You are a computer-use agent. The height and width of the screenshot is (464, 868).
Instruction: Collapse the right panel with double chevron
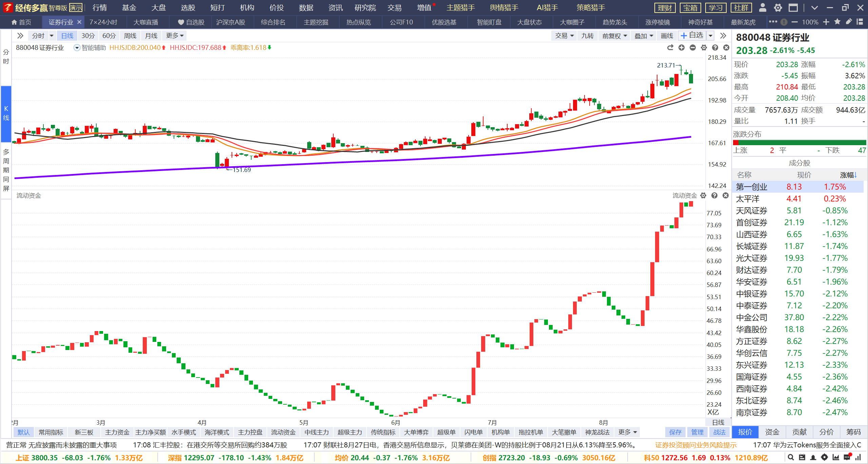pos(723,36)
